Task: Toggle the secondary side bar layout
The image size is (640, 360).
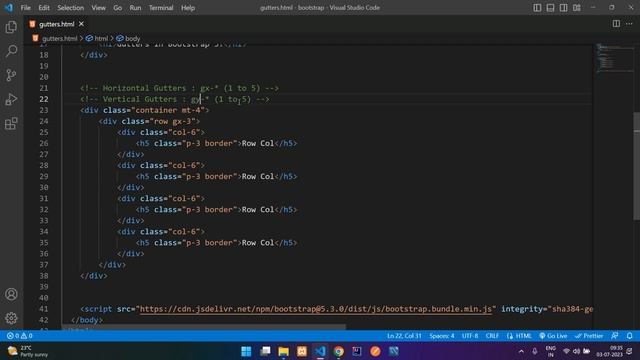Action: pyautogui.click(x=563, y=8)
